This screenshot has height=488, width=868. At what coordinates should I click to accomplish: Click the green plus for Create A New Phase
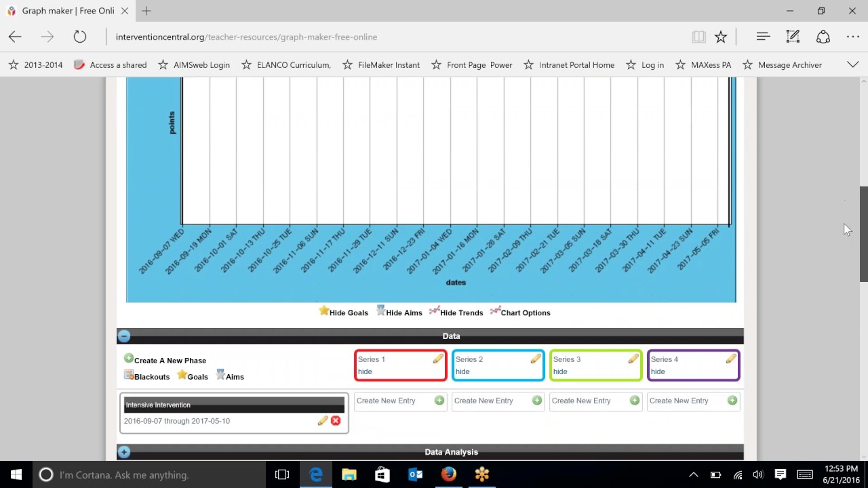tap(128, 359)
